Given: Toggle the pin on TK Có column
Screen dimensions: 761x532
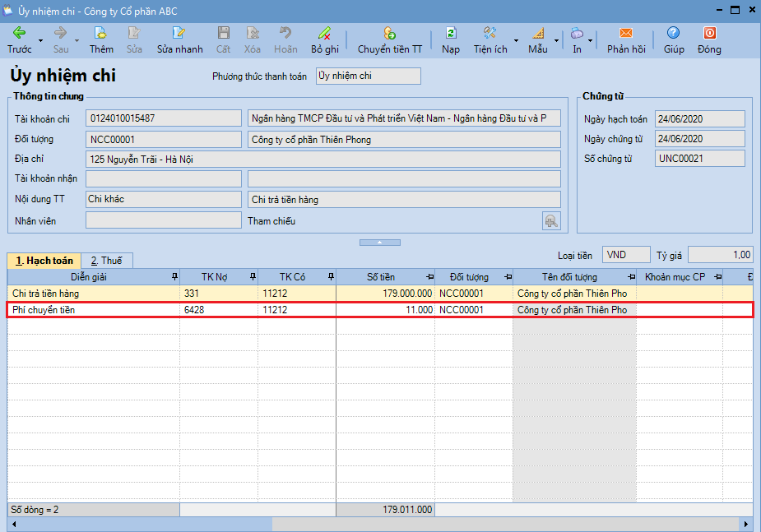Looking at the screenshot, I should click(331, 277).
